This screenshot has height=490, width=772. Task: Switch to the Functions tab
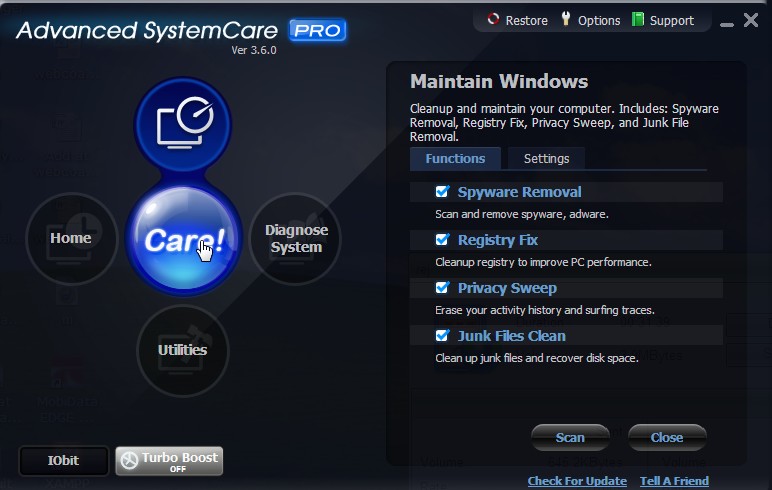(455, 159)
